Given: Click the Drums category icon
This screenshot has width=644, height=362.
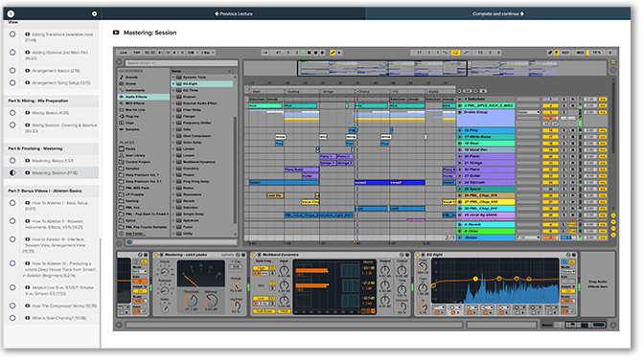Looking at the screenshot, I should click(x=122, y=83).
